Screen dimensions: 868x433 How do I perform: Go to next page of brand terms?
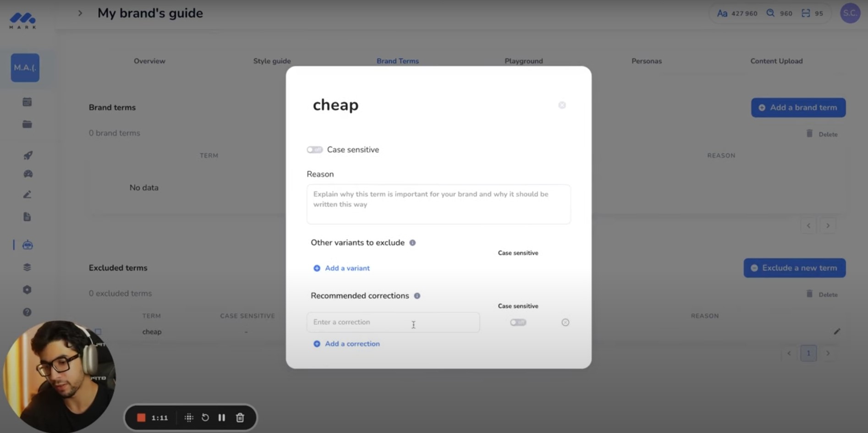point(828,226)
